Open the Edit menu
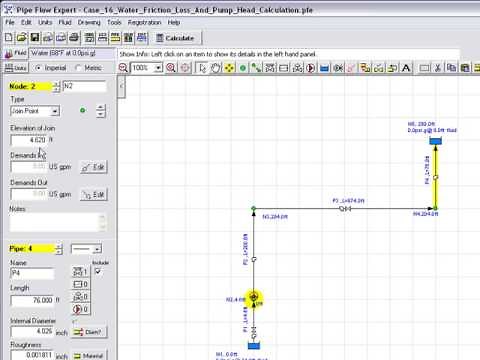Viewport: 480px width, 360px height. pos(26,22)
